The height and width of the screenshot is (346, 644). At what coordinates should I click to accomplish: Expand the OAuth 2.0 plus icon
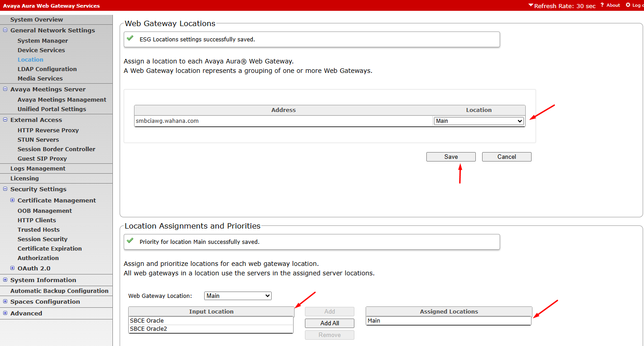[13, 268]
